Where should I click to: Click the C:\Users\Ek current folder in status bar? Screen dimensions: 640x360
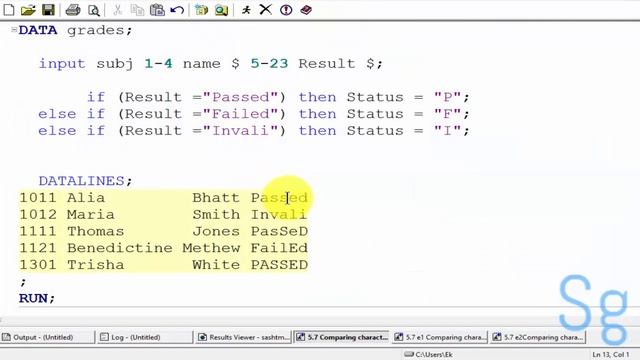tap(429, 354)
